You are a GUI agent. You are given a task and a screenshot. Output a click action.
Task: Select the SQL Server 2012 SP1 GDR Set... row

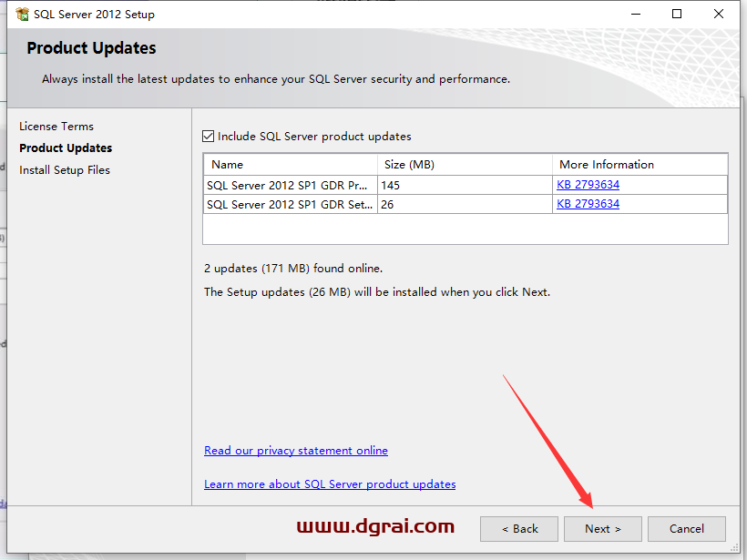pyautogui.click(x=466, y=204)
